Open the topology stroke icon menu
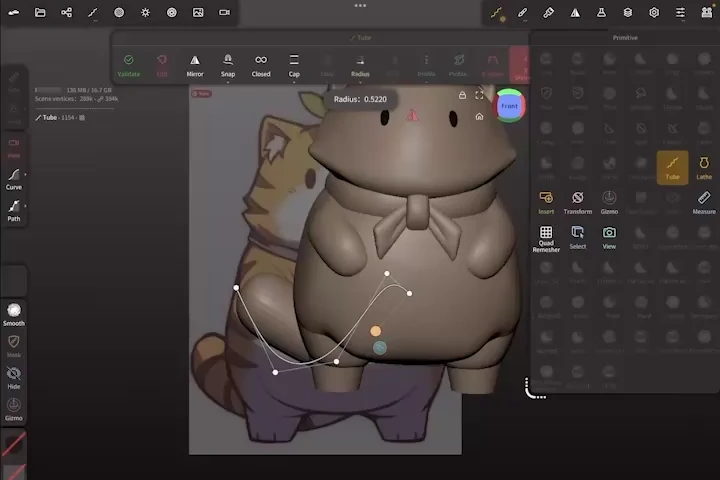This screenshot has width=720, height=480. coord(93,13)
